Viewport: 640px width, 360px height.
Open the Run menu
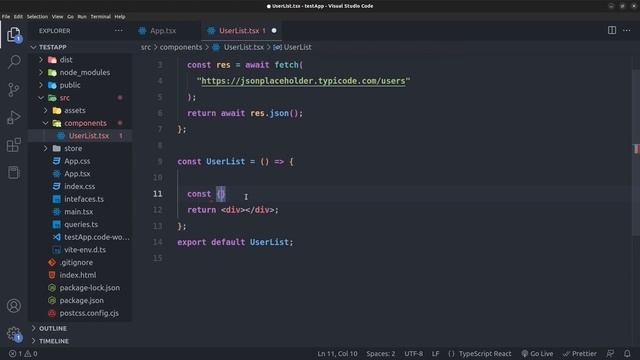[82, 17]
